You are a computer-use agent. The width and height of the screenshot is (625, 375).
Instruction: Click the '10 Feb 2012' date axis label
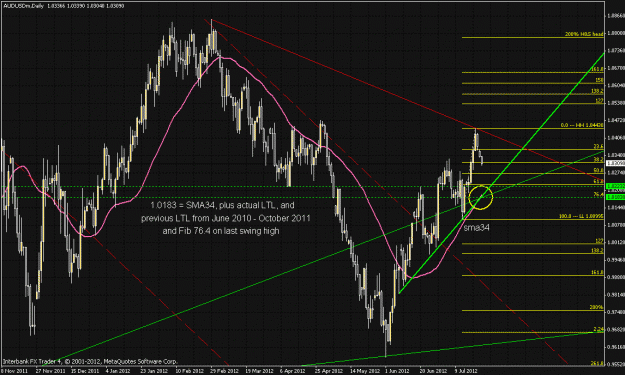[191, 371]
